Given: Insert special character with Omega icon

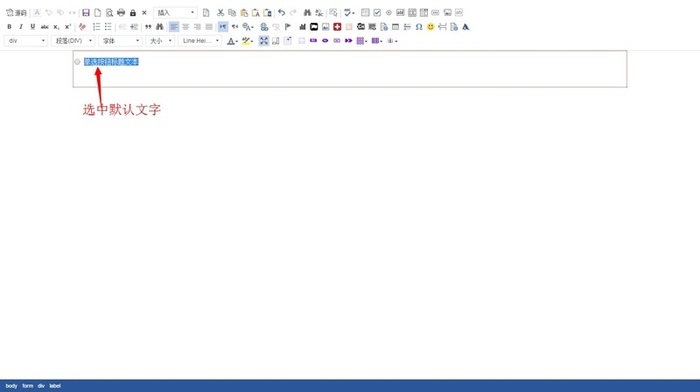Looking at the screenshot, I should point(419,27).
